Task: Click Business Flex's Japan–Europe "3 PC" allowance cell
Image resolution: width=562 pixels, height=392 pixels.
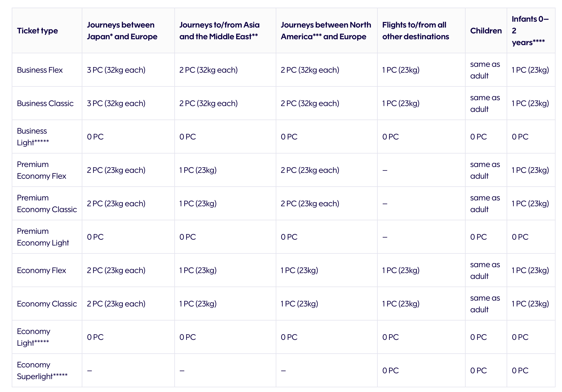Action: coord(116,70)
